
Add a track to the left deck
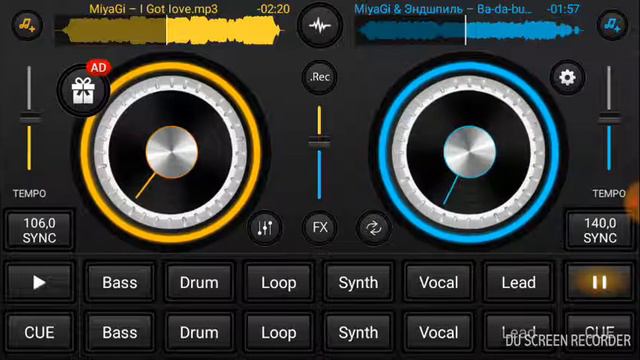click(27, 25)
